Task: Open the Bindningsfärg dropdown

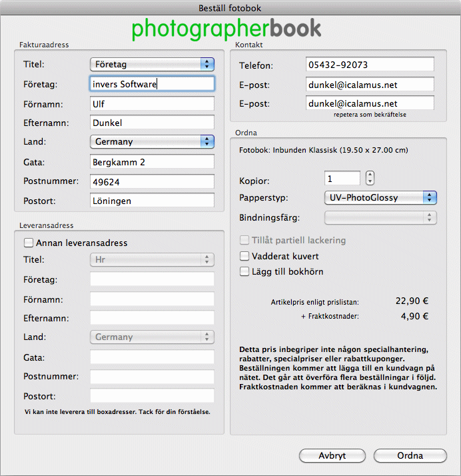Action: pos(380,217)
